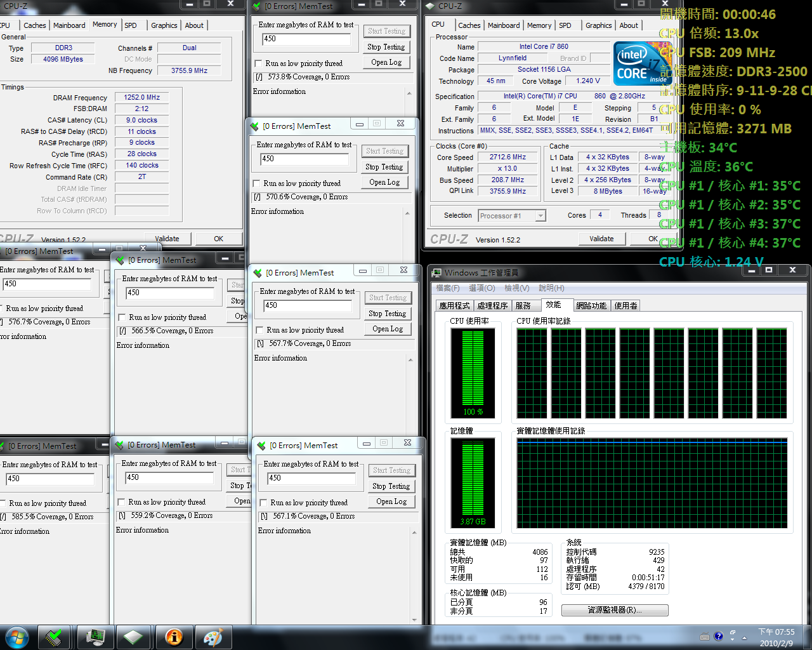Screen dimensions: 812x650
Task: Select 應用程式 tab in Task Manager
Action: (455, 306)
